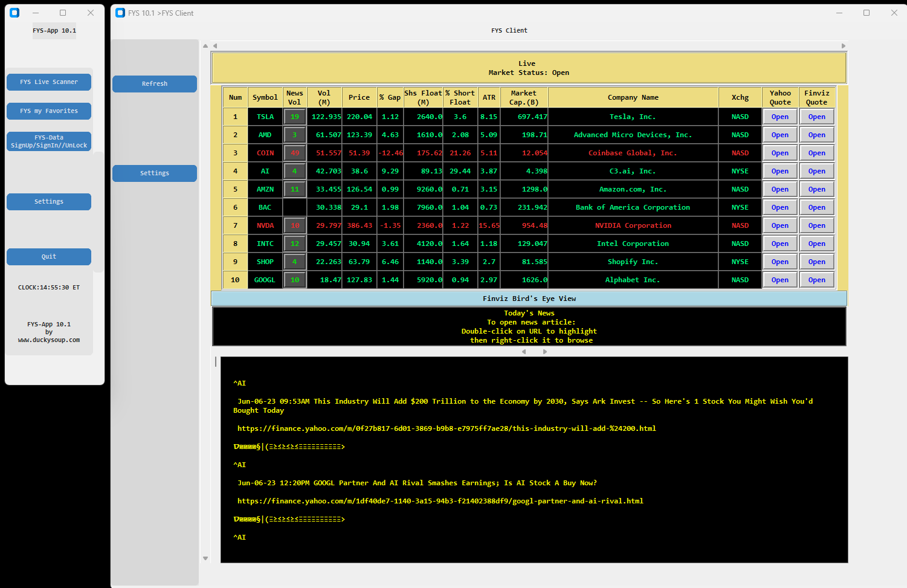Show NVDA news volume 10 button
The image size is (907, 588).
[295, 226]
